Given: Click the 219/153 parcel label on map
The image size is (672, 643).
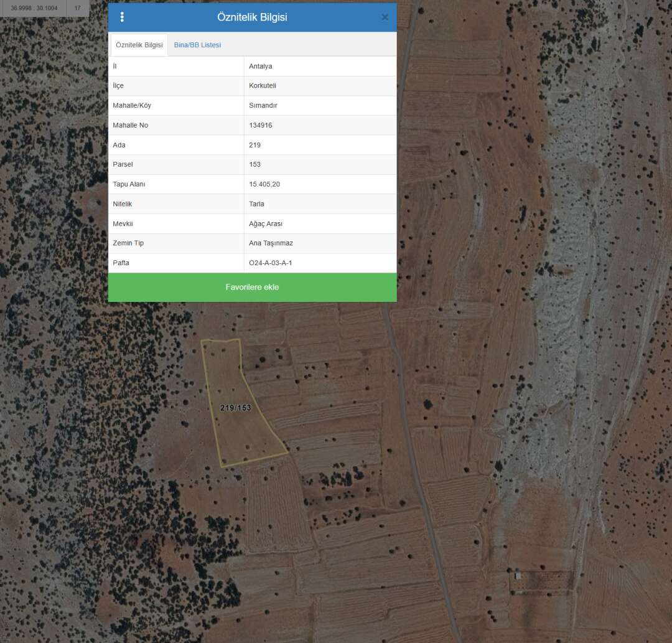Looking at the screenshot, I should point(236,408).
